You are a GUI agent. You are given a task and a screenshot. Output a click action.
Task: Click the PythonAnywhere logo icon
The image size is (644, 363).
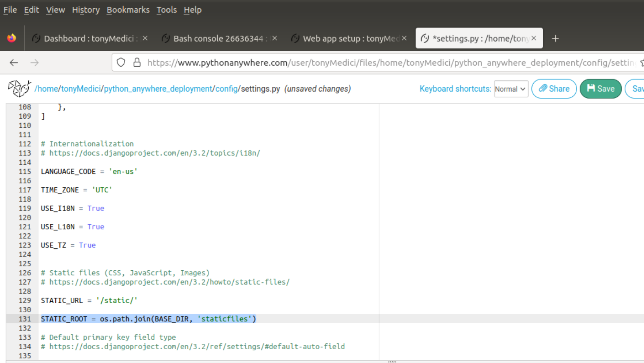19,88
